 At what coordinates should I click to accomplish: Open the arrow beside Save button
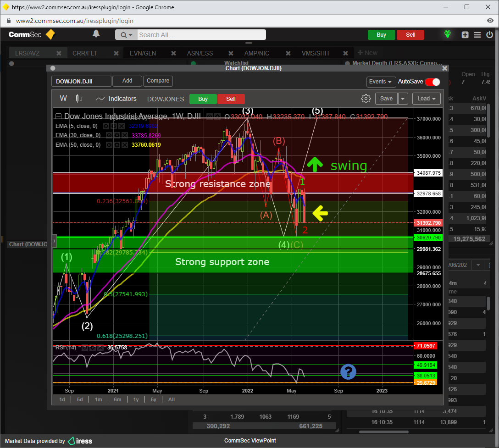click(x=403, y=99)
